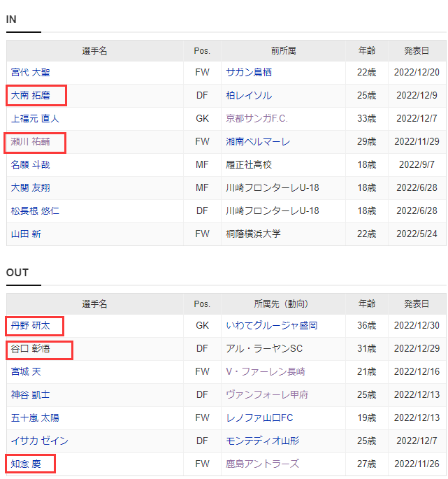Click the age 31歳

click(367, 348)
